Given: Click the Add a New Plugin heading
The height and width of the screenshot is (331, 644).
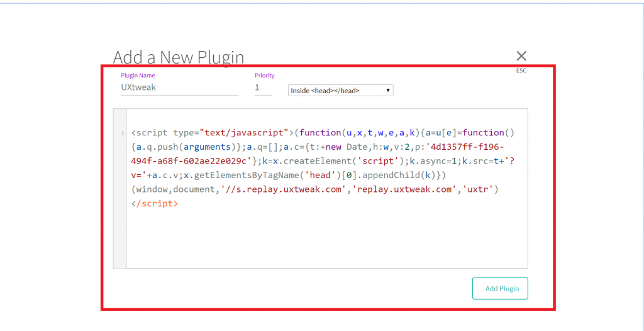Looking at the screenshot, I should click(178, 57).
